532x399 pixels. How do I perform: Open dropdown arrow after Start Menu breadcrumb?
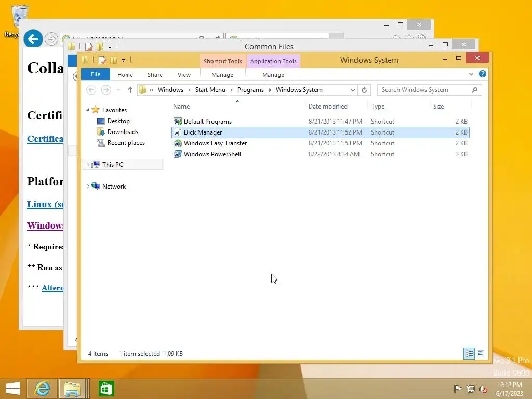(x=231, y=90)
